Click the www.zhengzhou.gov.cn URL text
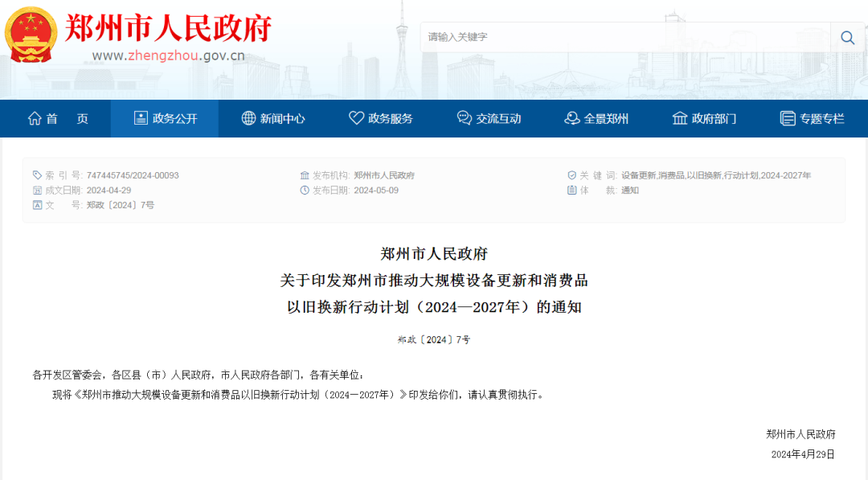The height and width of the screenshot is (480, 868). pos(168,56)
